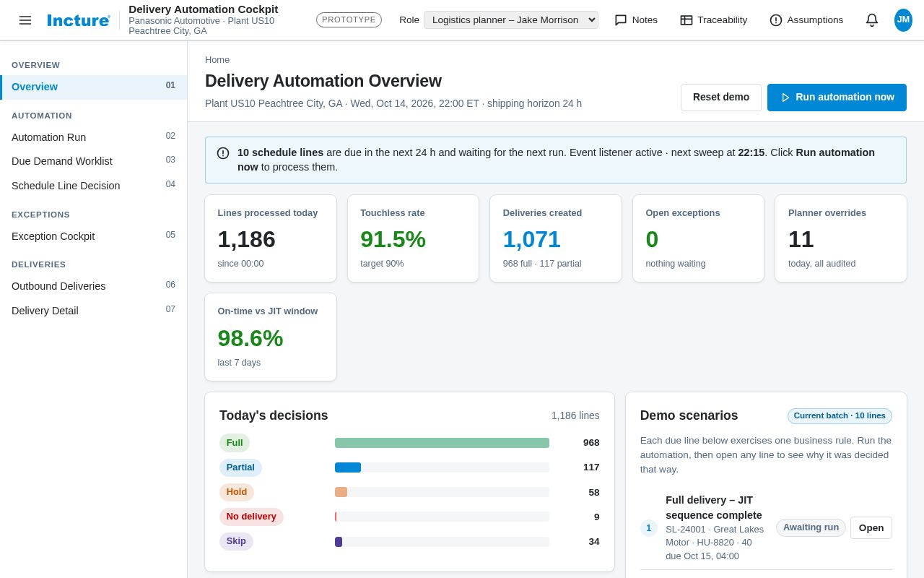This screenshot has height=578, width=924.
Task: Click the Partial decision tag
Action: tap(240, 467)
